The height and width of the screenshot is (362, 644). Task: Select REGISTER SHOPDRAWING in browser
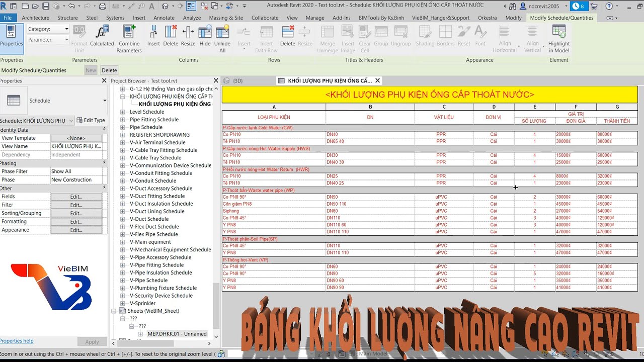click(159, 135)
